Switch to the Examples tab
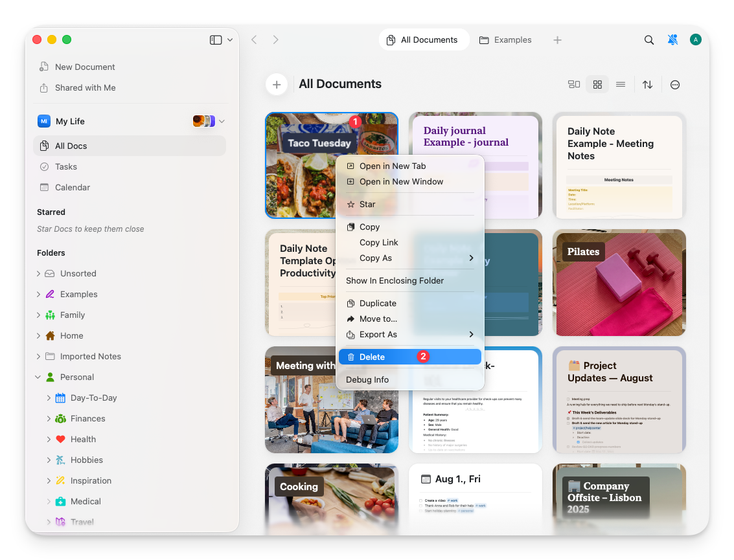Viewport: 734px width, 560px height. tap(505, 39)
